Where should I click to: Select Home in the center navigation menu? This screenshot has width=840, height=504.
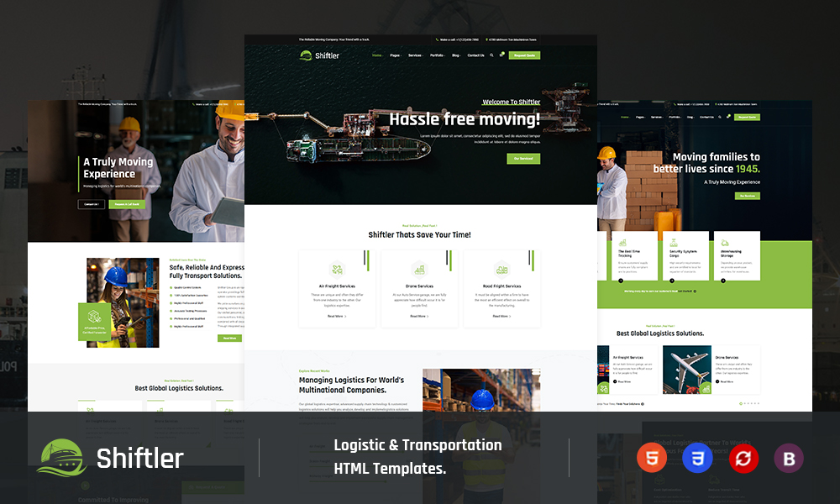(x=376, y=55)
